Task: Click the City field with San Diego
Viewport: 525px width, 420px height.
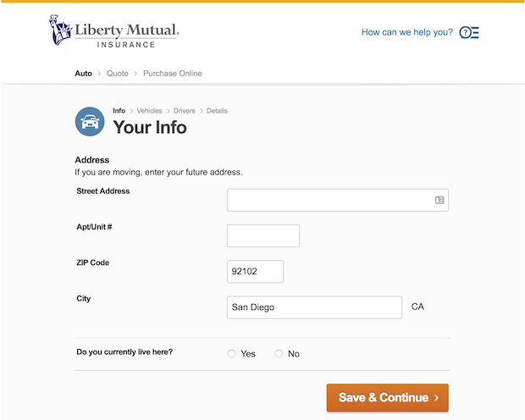Action: click(x=314, y=307)
